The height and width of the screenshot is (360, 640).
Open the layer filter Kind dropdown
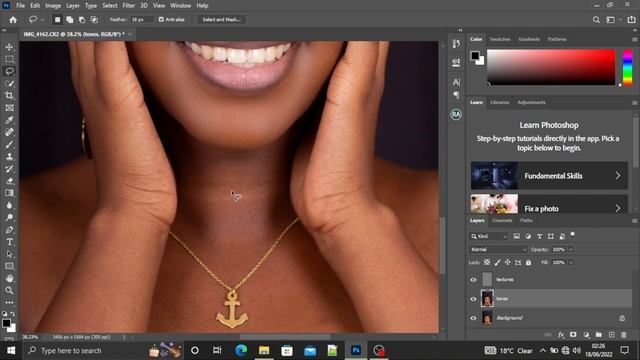[x=489, y=236]
